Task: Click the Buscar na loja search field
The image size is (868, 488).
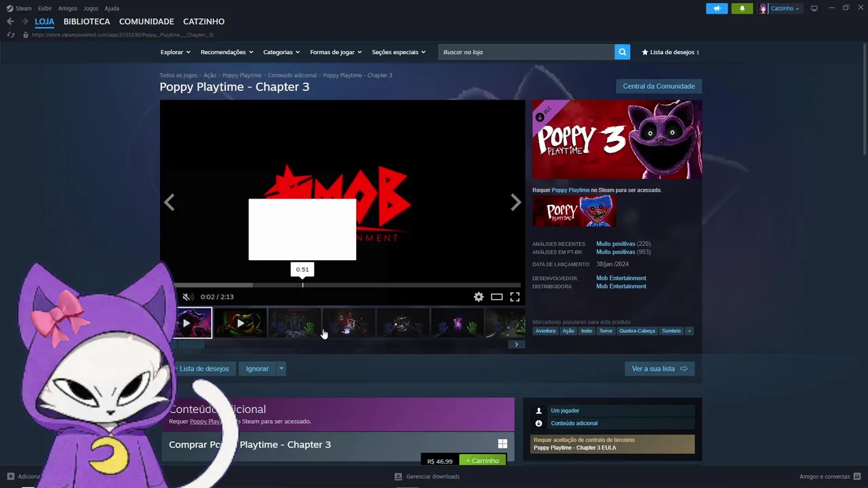Action: [526, 52]
